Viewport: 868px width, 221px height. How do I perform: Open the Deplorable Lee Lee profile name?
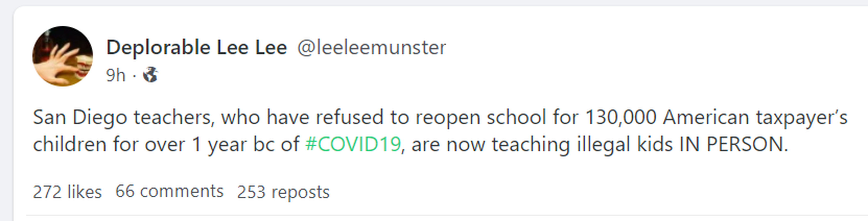tap(196, 47)
